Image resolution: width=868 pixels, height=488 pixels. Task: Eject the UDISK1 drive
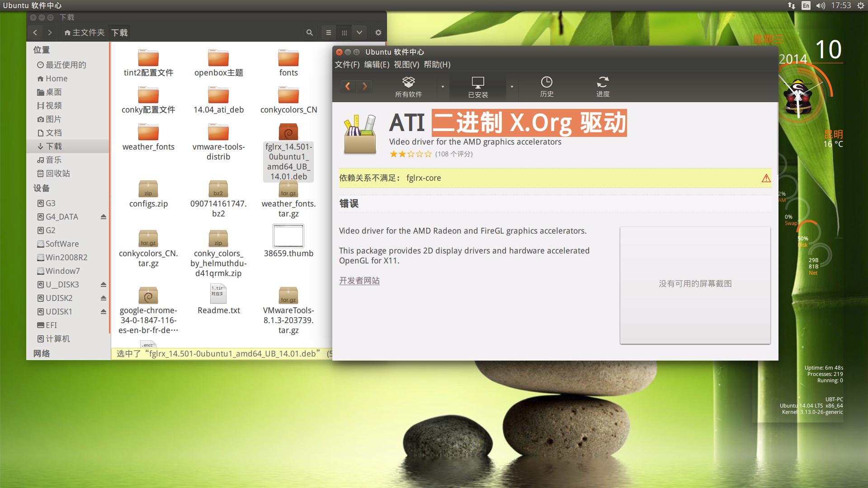click(103, 312)
